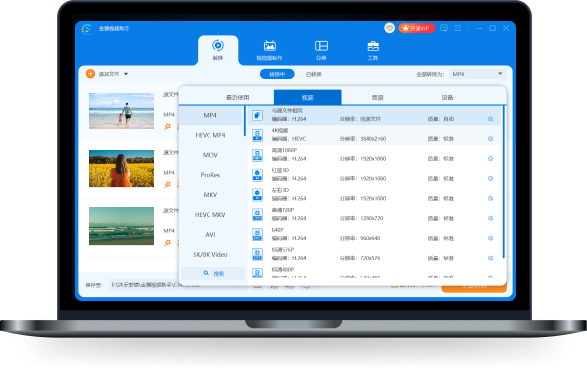The image size is (587, 371).
Task: Open the toolbox briefcase icon
Action: tap(373, 46)
